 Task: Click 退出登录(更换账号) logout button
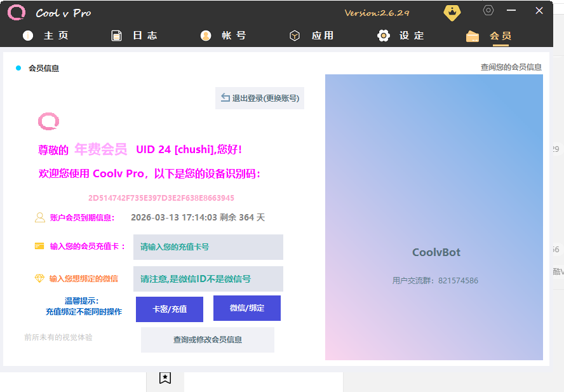260,98
